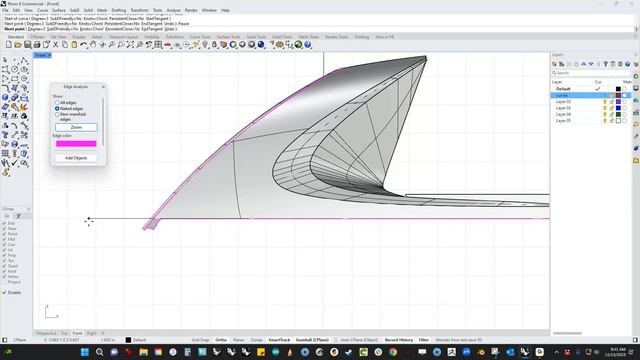
Task: Click the Print icon in toolbar
Action: tap(37, 44)
